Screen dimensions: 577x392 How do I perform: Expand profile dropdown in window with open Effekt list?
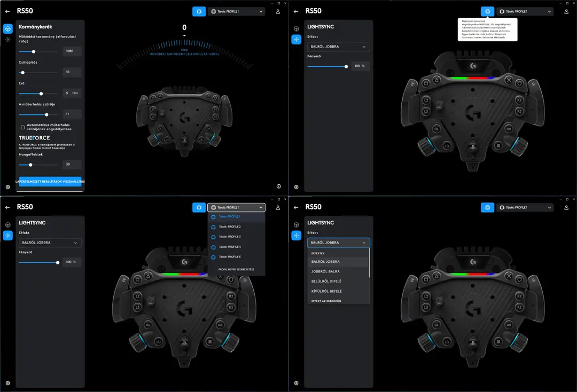coord(525,207)
